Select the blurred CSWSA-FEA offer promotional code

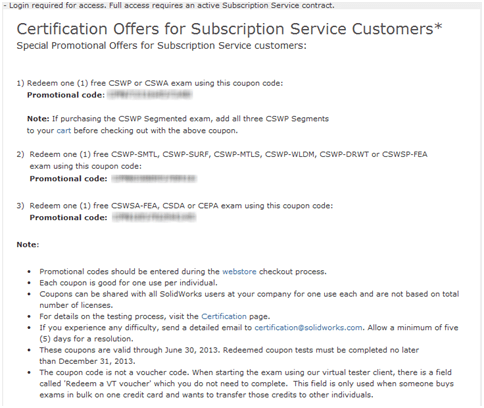pyautogui.click(x=154, y=218)
